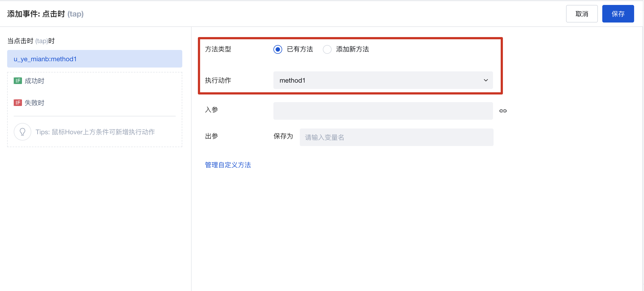Viewport: 644px width, 291px height.
Task: Select the u_ye_mianb:method1 action item
Action: point(95,59)
